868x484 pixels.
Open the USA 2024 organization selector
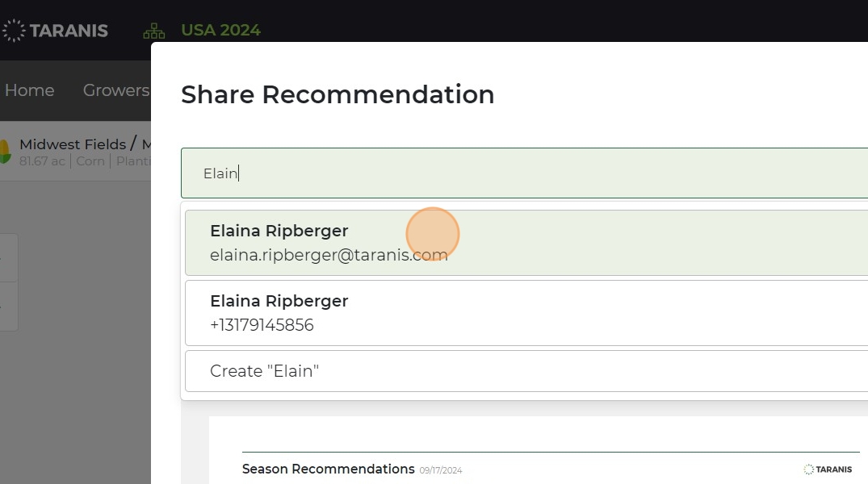(220, 31)
